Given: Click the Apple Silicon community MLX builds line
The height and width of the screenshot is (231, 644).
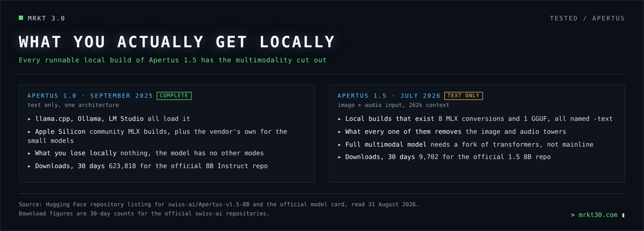Looking at the screenshot, I should pyautogui.click(x=157, y=136).
